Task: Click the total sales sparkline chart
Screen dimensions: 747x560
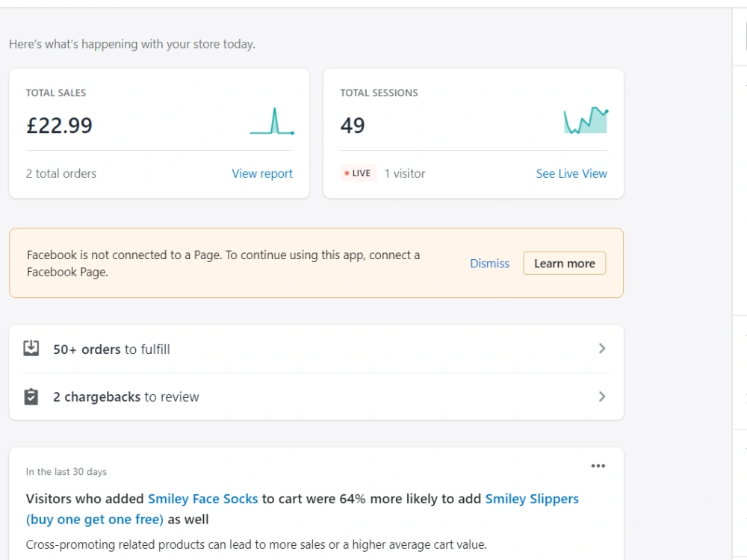Action: [272, 122]
